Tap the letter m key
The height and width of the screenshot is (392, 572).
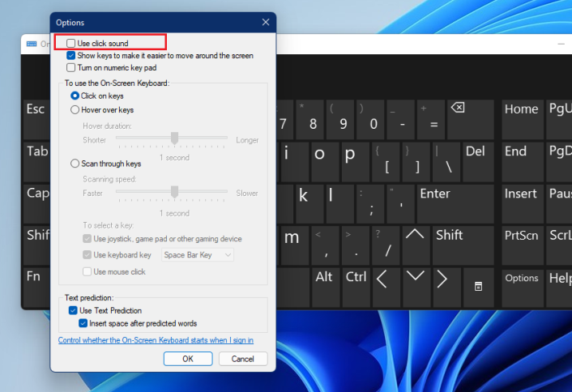(x=295, y=245)
